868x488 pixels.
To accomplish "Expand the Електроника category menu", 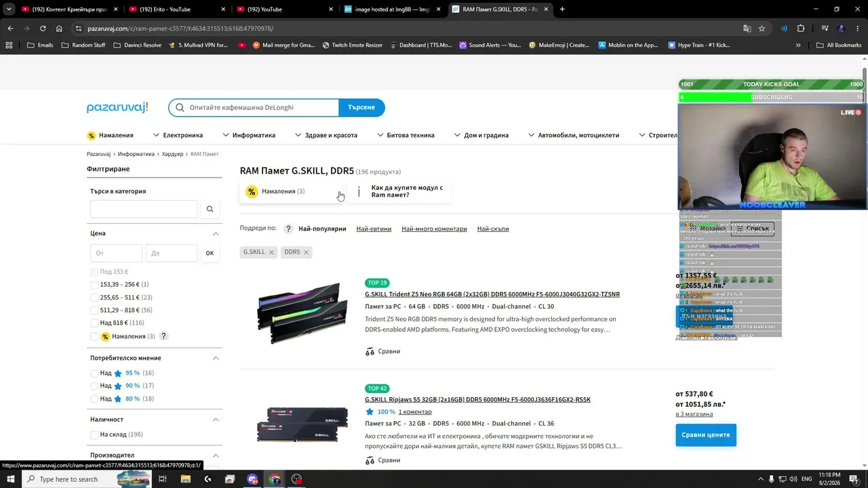I will coord(178,135).
